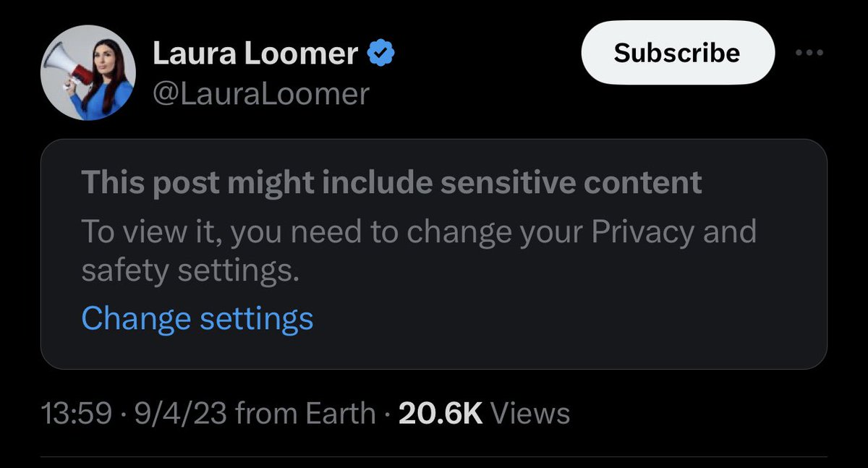Follow the Change settings link
Viewport: 868px width, 468px height.
197,318
